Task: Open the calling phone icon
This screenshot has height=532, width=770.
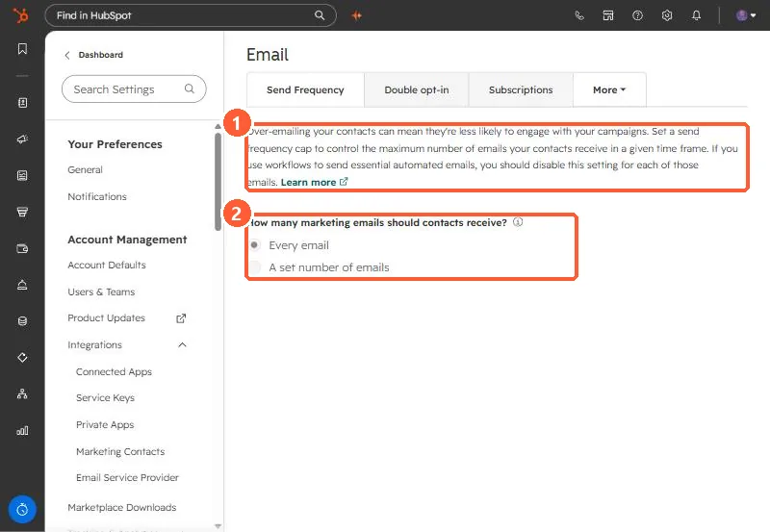Action: click(x=579, y=15)
